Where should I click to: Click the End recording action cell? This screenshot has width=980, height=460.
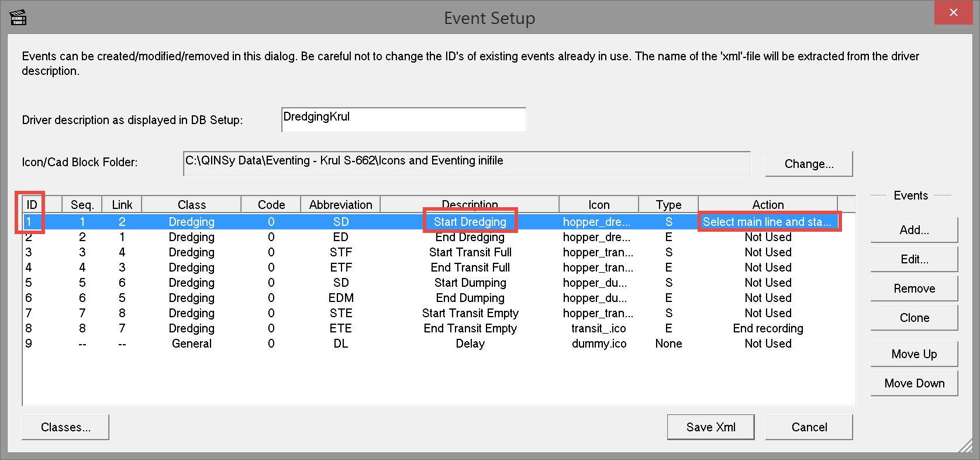[x=768, y=328]
